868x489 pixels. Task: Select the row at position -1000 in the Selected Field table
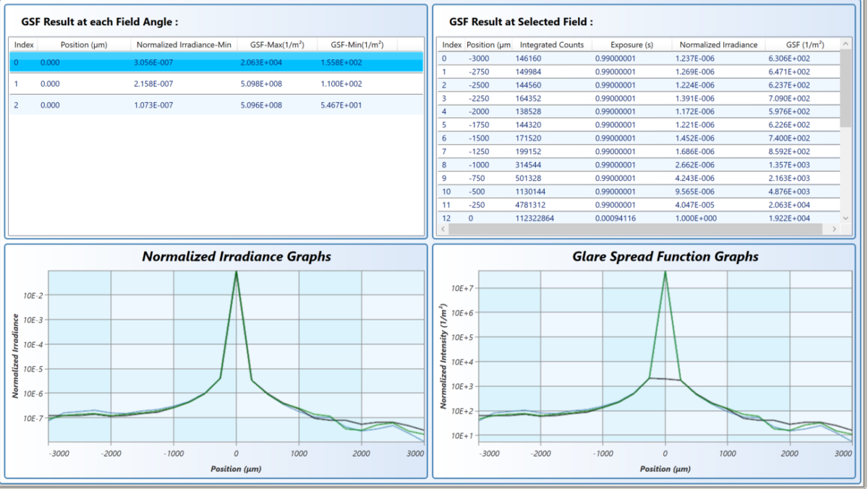click(x=637, y=165)
